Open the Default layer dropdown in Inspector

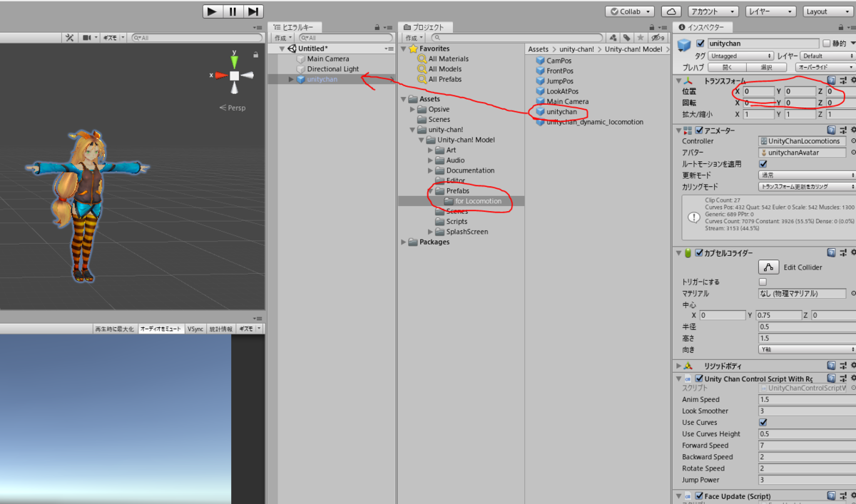tap(827, 56)
